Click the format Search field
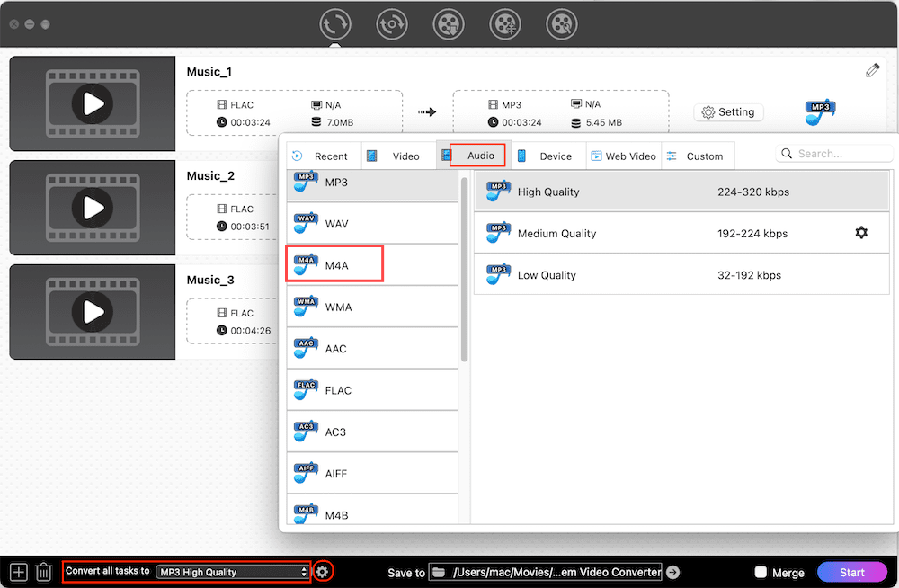 834,154
